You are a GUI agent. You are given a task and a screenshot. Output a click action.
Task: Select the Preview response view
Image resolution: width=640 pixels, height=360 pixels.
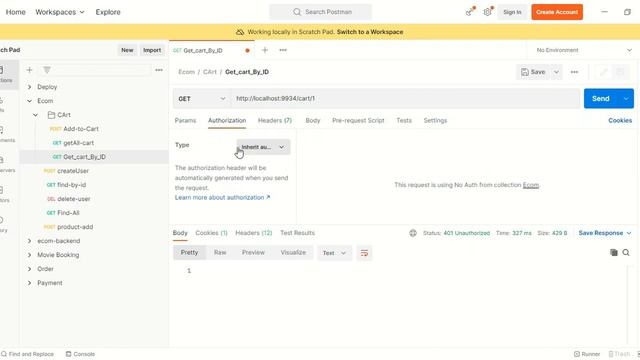tap(253, 253)
